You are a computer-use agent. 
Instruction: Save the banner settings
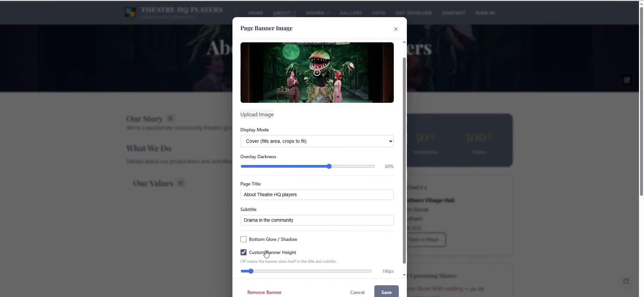tap(386, 292)
